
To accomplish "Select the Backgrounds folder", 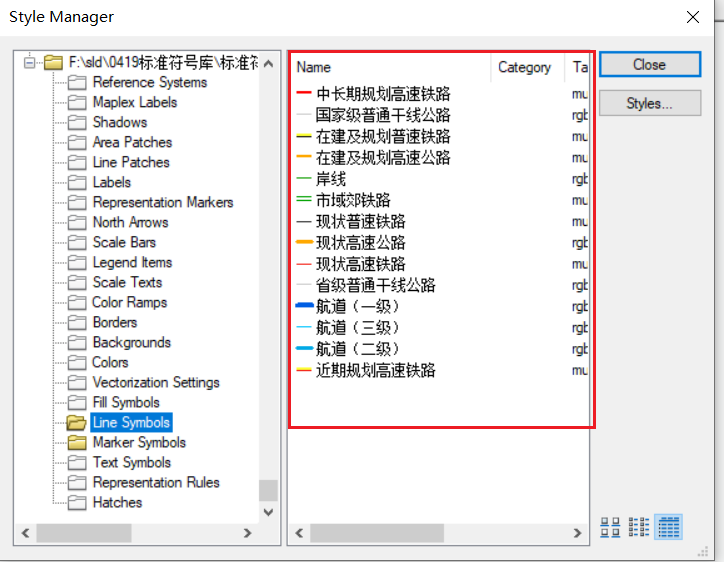I will click(132, 342).
